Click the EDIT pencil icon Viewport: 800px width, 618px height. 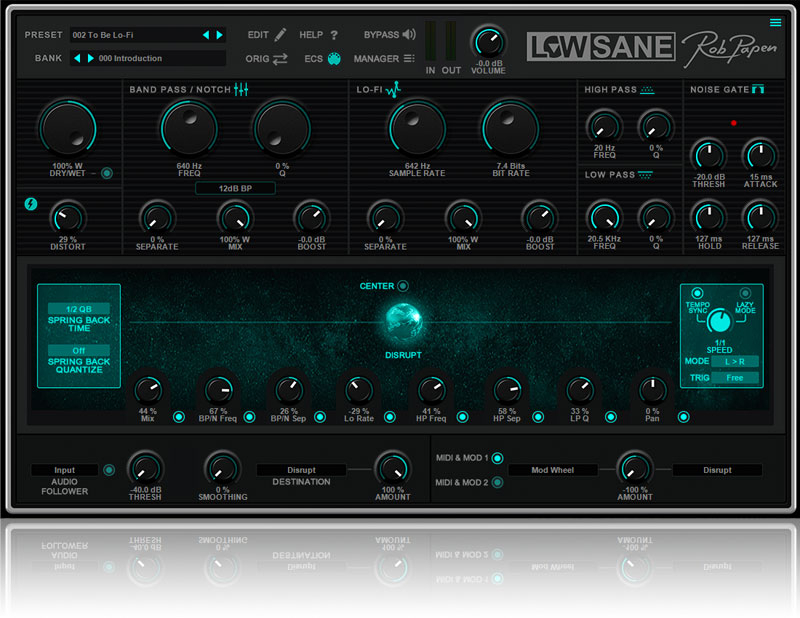pos(281,35)
